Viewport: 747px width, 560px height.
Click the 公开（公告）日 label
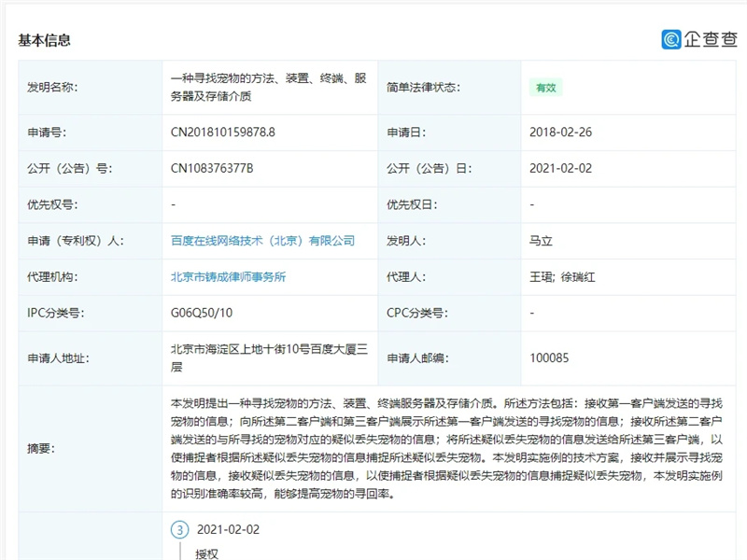coord(429,168)
